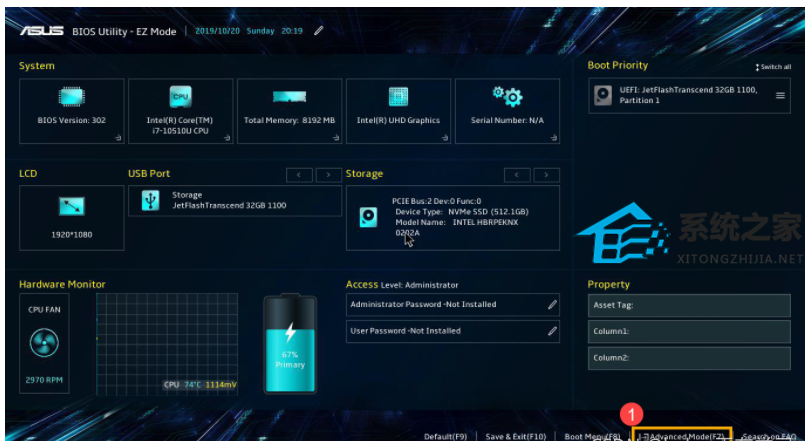Image resolution: width=808 pixels, height=441 pixels.
Task: Click the date 2019/10/20
Action: (217, 31)
